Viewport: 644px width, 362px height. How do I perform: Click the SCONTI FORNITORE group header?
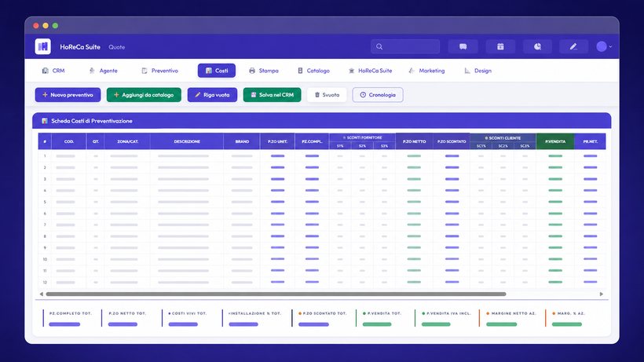(362, 137)
